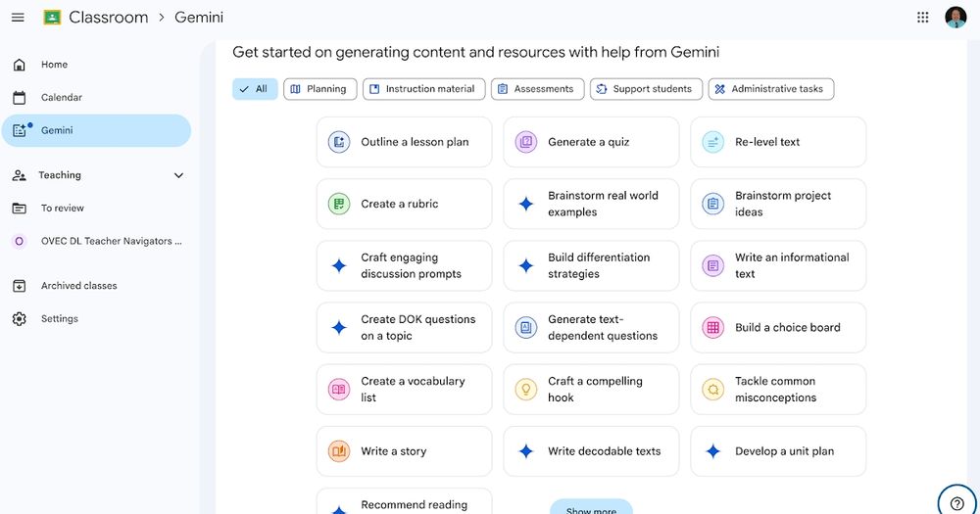Image resolution: width=980 pixels, height=514 pixels.
Task: Open the account profile avatar
Action: 955,18
